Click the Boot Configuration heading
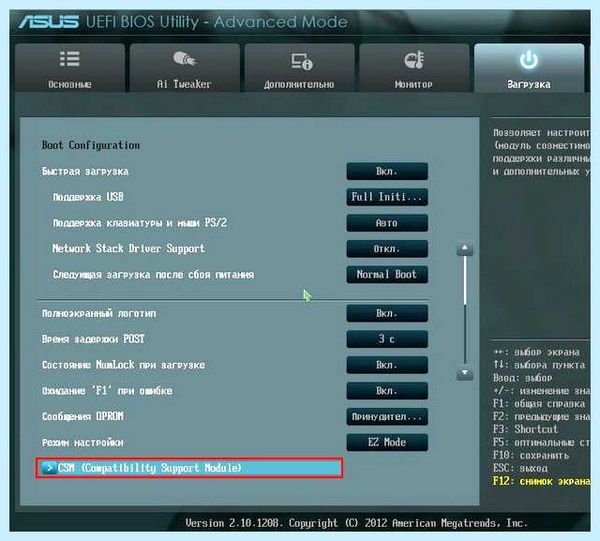The height and width of the screenshot is (541, 600). coord(91,145)
